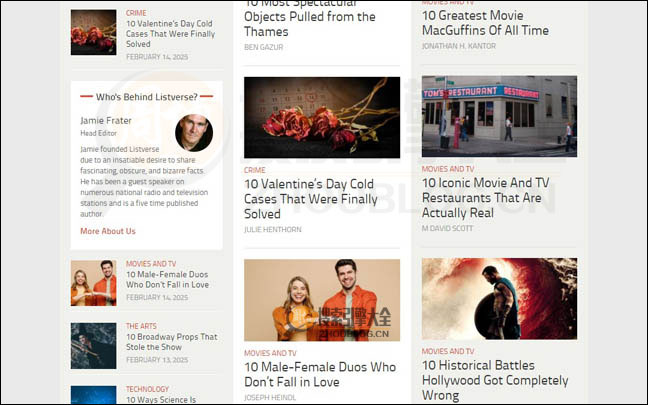Click date FEBRUARY 14, 2025 under sidebar Valentine's Cold Cases
The height and width of the screenshot is (405, 648).
pyautogui.click(x=157, y=57)
